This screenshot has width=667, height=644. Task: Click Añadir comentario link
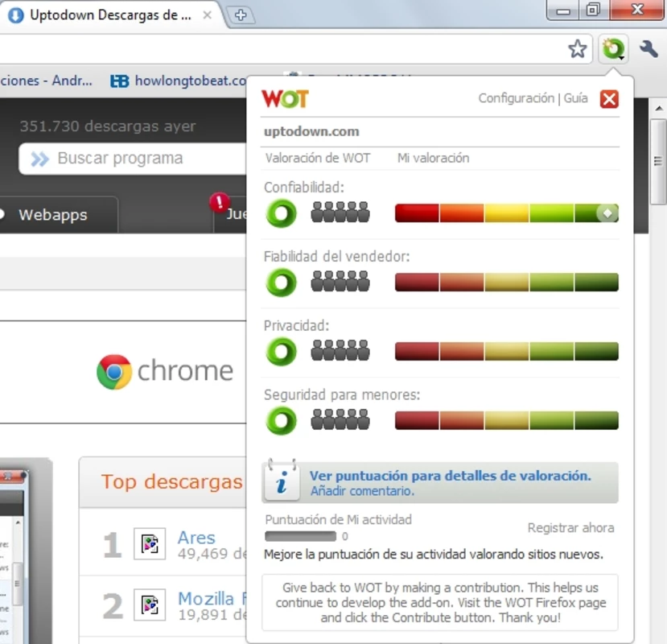pos(362,491)
